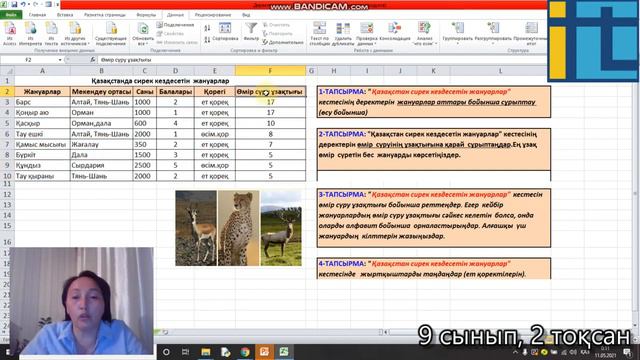This screenshot has height=360, width=640.
Task: Open Cortana search circle in taskbar
Action: [166, 352]
